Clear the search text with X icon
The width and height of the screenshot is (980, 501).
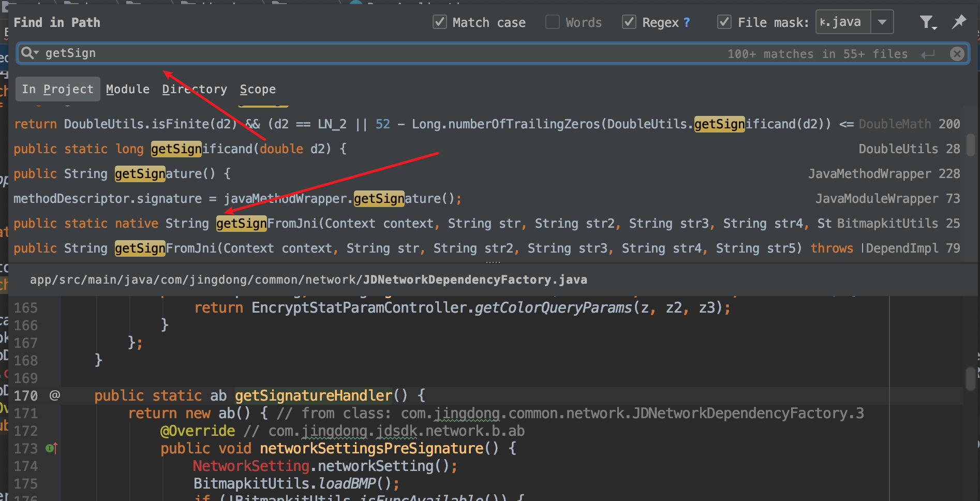(x=957, y=54)
